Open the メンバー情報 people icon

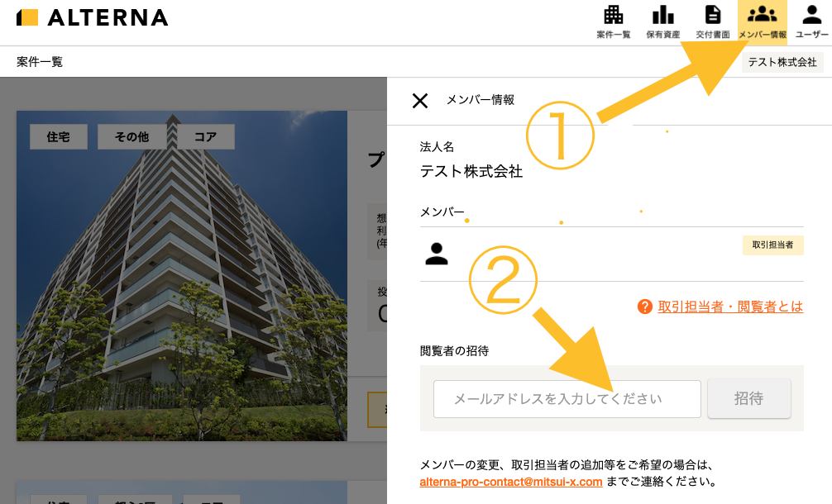[x=763, y=21]
